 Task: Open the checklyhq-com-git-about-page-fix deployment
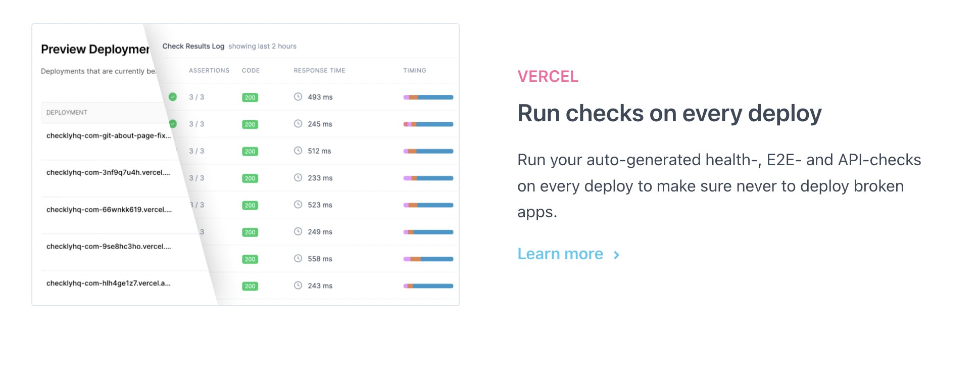tap(109, 135)
